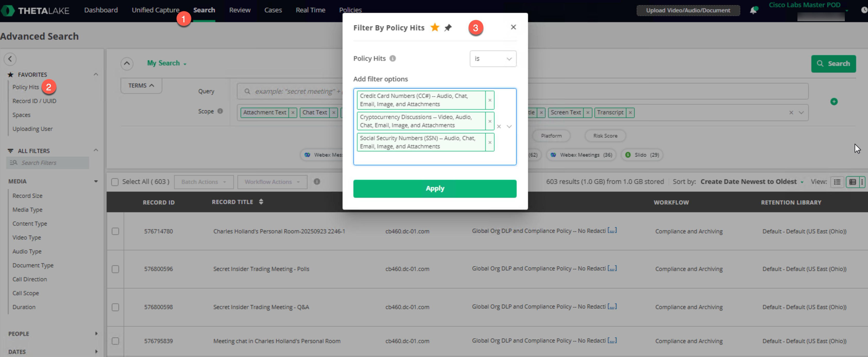Screen dimensions: 868x357
Task: Click the favorite star in filter dialog
Action: pyautogui.click(x=435, y=27)
